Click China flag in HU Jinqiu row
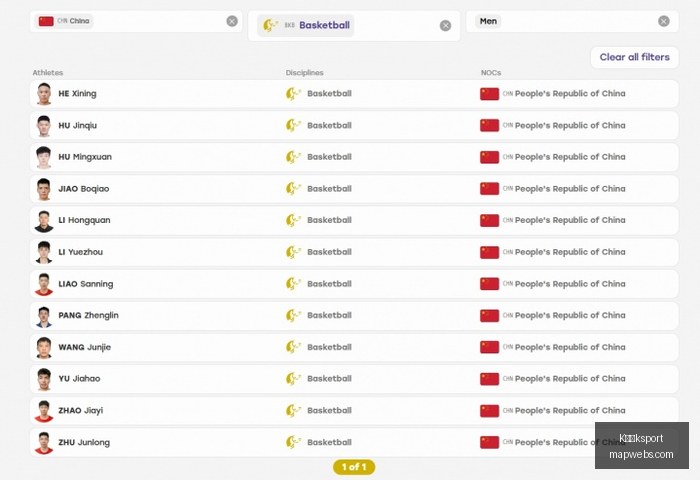 pyautogui.click(x=489, y=125)
